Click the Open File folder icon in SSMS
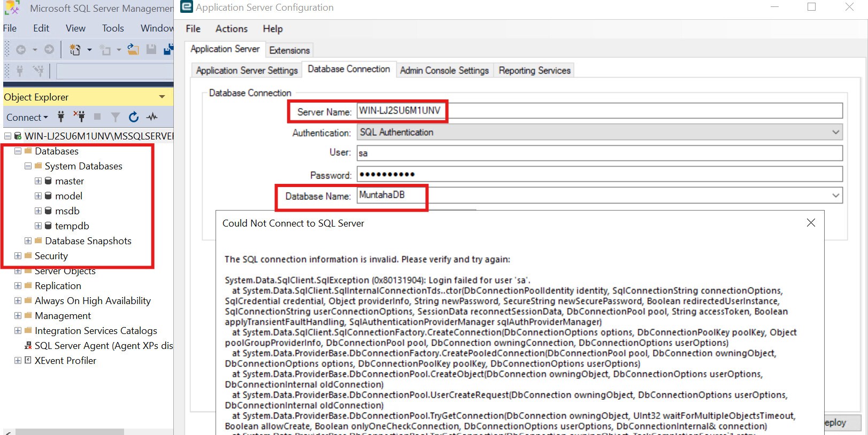 pyautogui.click(x=133, y=50)
